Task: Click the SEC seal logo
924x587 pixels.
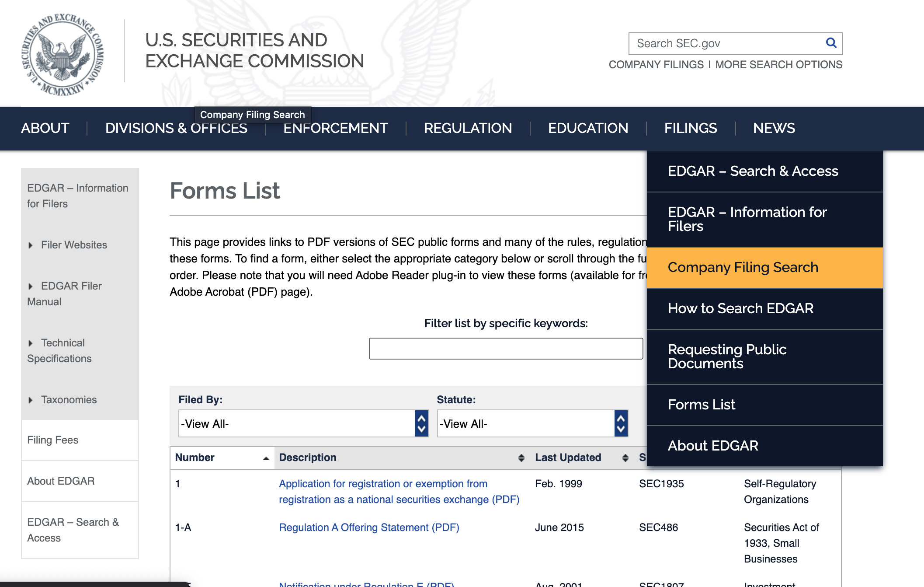Action: tap(63, 54)
